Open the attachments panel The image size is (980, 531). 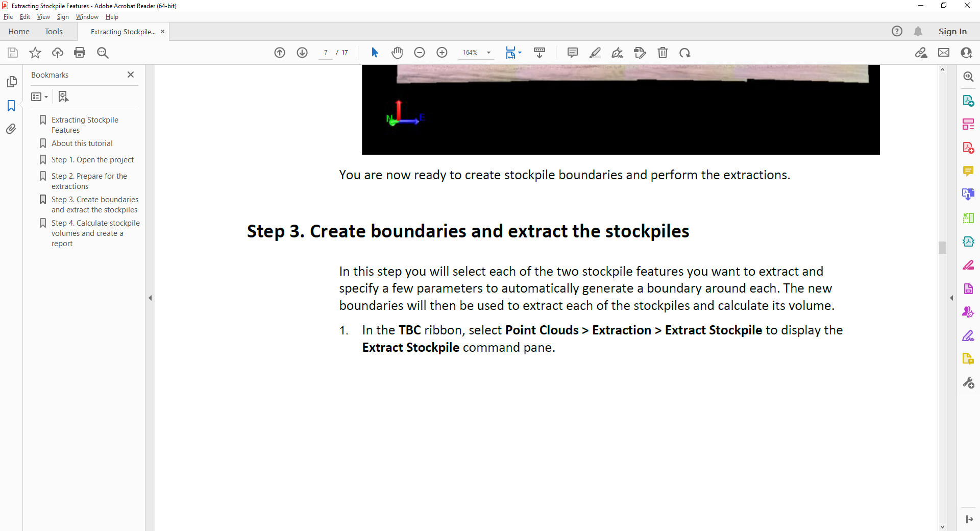coord(11,129)
